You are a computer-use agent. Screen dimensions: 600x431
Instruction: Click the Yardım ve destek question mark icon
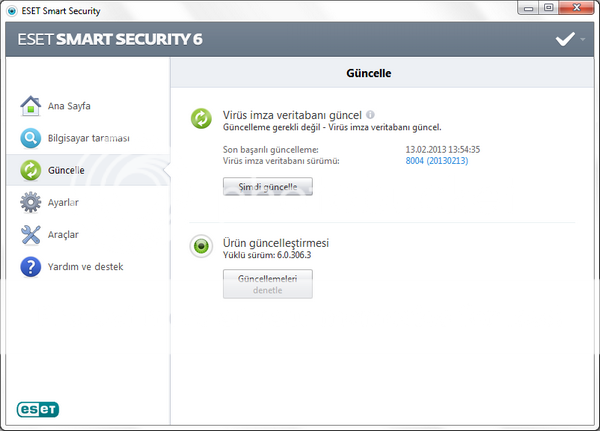(31, 267)
